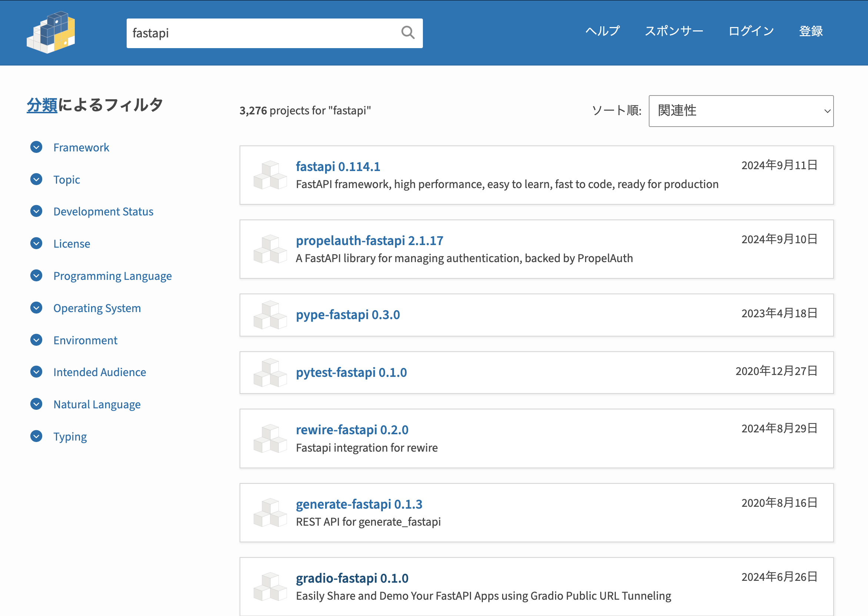Viewport: 868px width, 616px height.
Task: Click the package cube icon beside fastapi 0.114.1
Action: pos(270,175)
